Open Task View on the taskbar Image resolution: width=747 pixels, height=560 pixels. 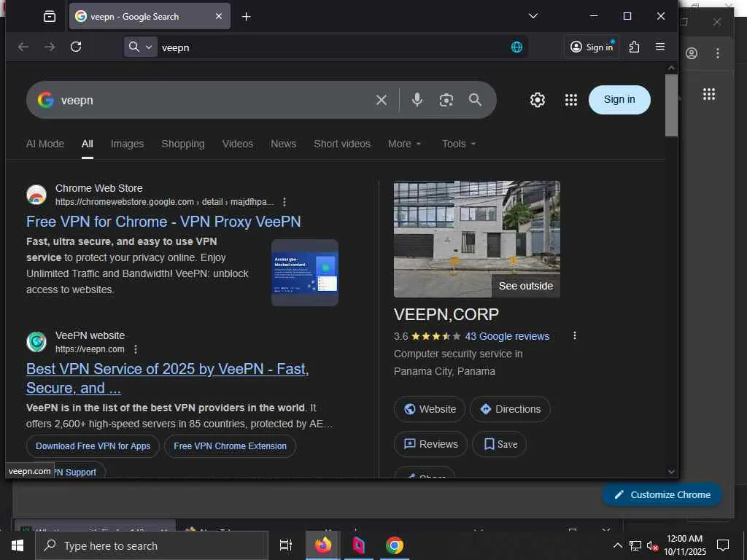pos(286,545)
